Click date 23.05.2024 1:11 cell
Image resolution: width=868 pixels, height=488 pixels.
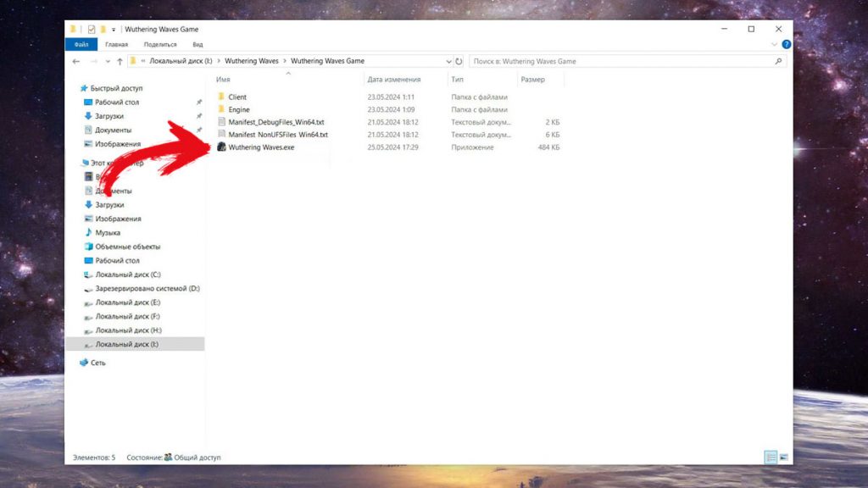(x=391, y=97)
